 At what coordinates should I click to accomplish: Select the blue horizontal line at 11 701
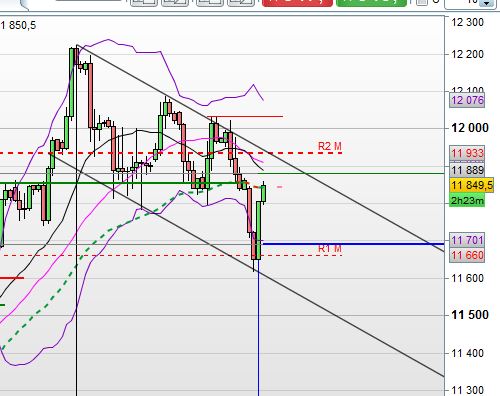point(353,244)
